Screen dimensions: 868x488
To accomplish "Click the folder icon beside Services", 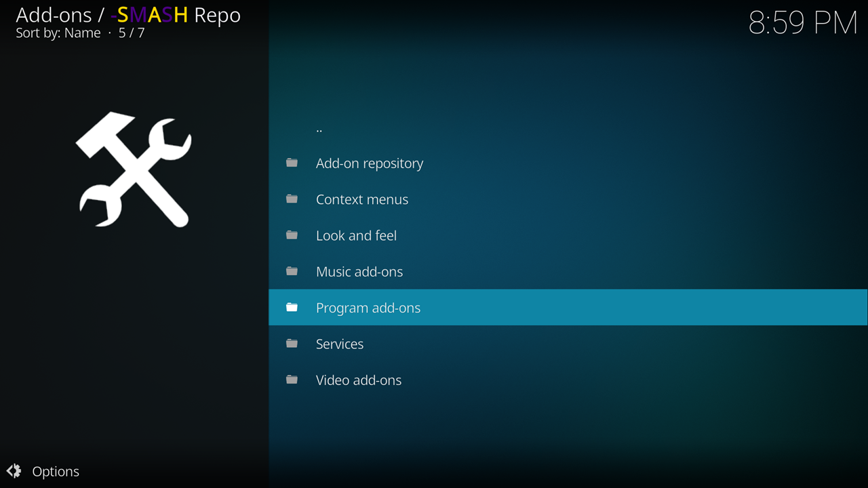I will click(x=292, y=344).
